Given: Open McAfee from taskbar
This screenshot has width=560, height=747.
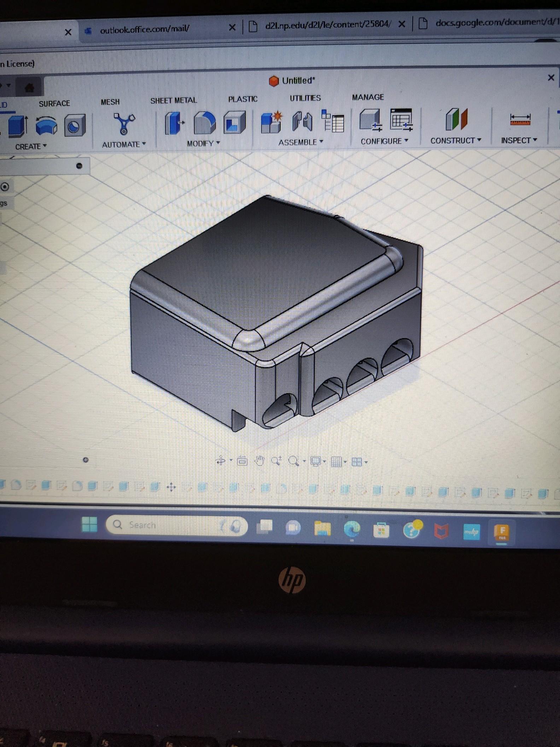Looking at the screenshot, I should point(441,531).
